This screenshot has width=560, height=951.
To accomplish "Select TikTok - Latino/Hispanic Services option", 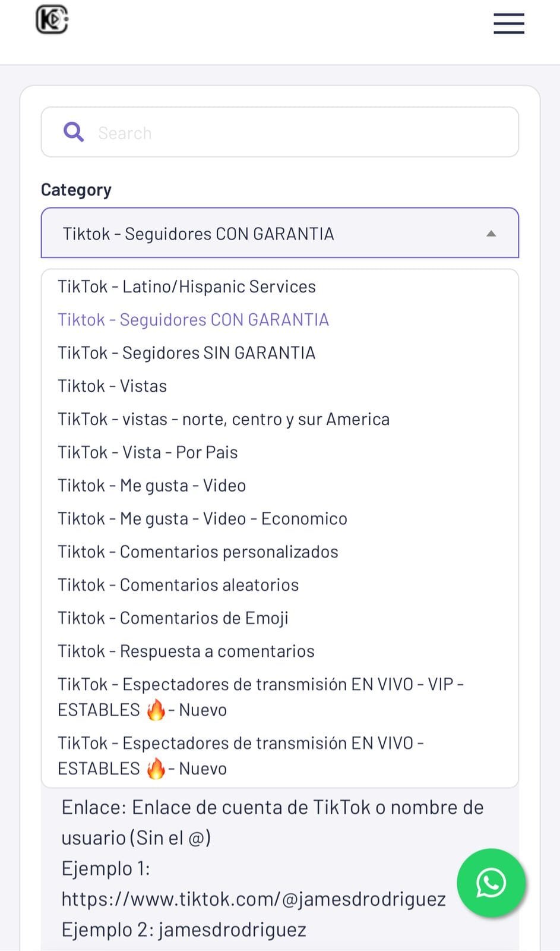I will [x=186, y=286].
